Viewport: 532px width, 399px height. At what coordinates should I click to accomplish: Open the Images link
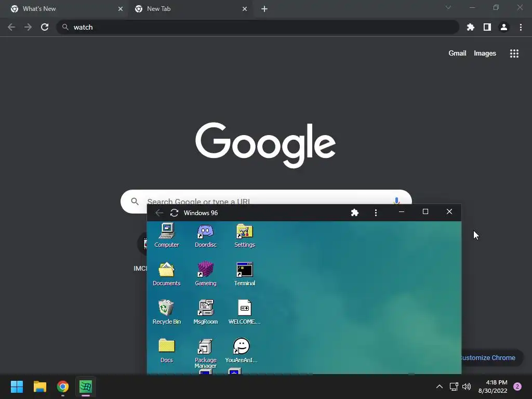pos(485,54)
